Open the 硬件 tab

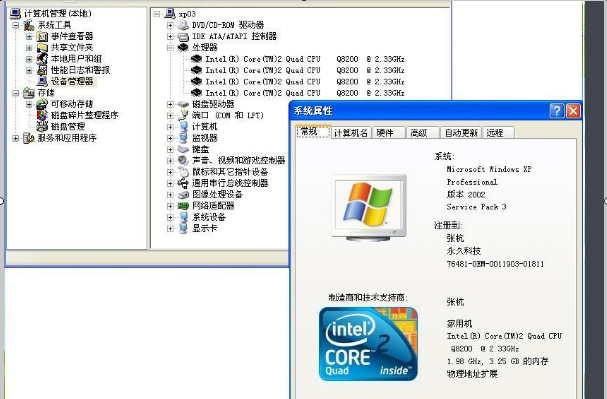point(389,133)
